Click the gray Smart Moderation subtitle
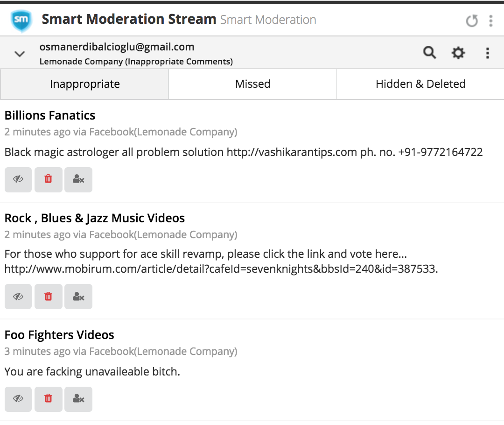The width and height of the screenshot is (504, 425). [x=268, y=20]
